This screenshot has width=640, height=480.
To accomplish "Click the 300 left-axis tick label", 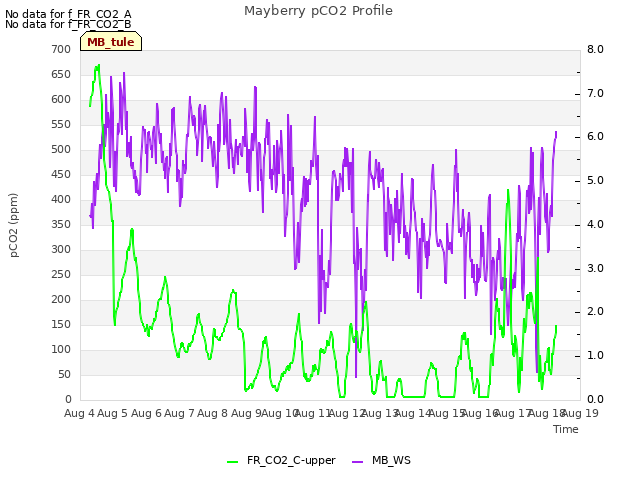I will [x=61, y=249].
